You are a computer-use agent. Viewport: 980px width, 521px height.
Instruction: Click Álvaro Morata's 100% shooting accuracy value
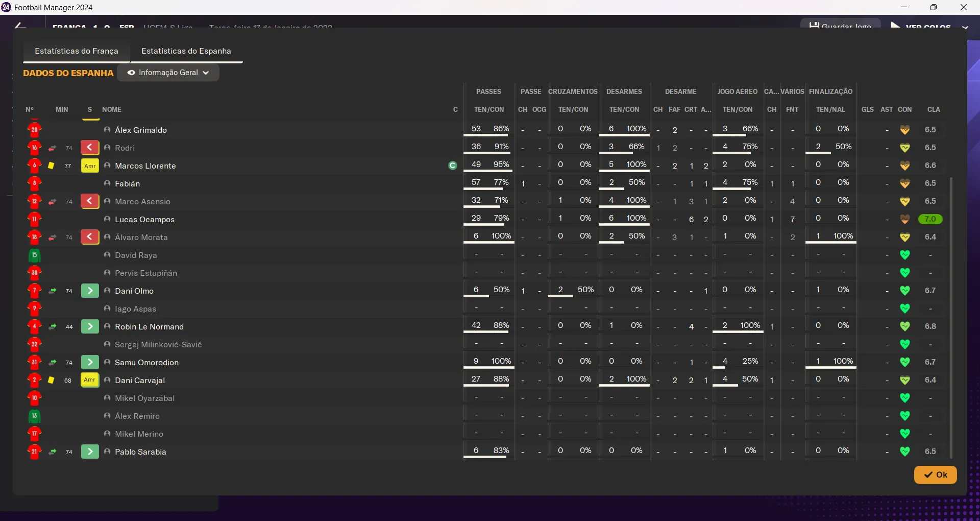coord(843,236)
